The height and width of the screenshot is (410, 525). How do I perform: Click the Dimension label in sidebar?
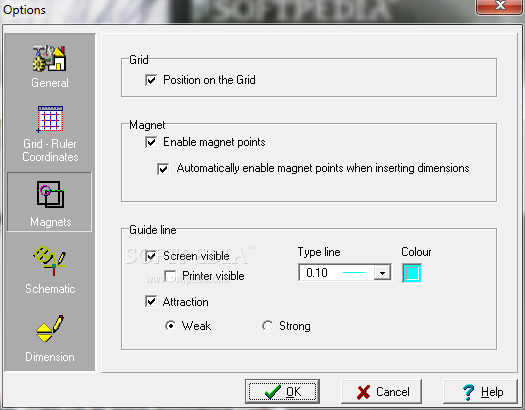pos(50,357)
